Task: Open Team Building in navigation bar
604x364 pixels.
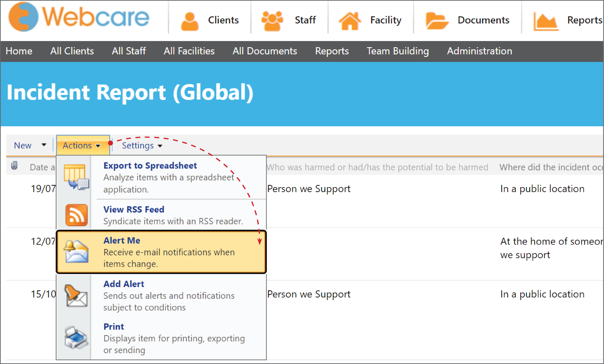Action: [398, 51]
